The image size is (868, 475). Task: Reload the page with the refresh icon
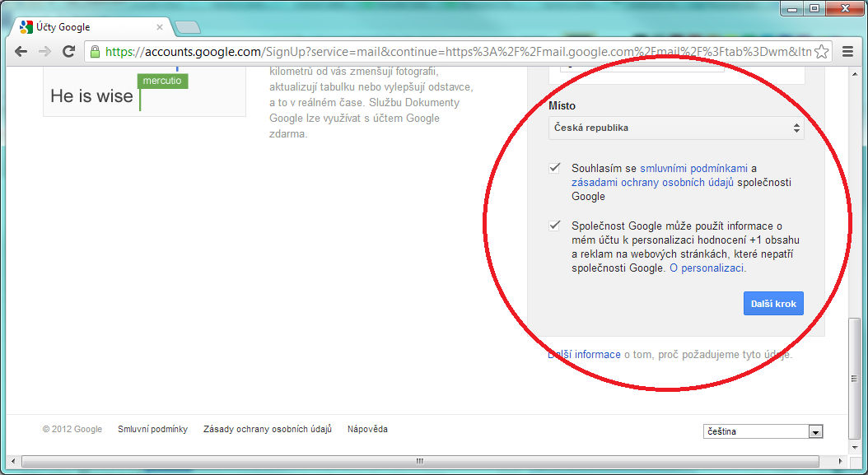pos(68,52)
